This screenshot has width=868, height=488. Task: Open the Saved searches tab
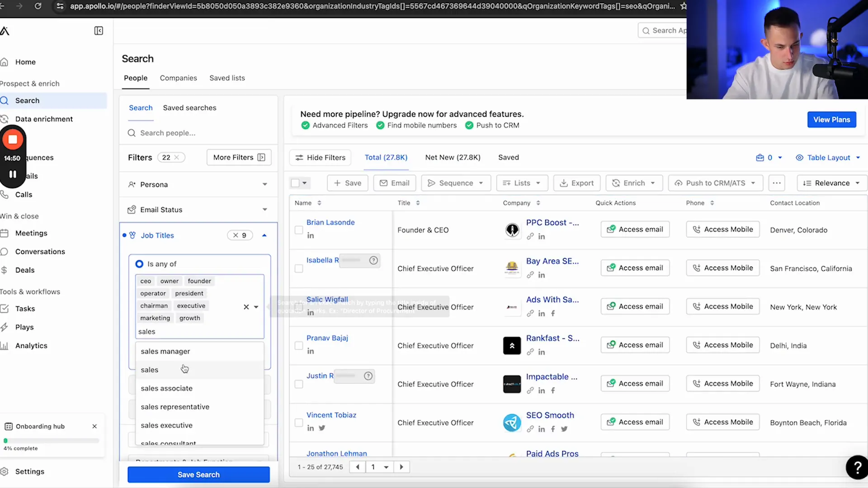tap(189, 108)
